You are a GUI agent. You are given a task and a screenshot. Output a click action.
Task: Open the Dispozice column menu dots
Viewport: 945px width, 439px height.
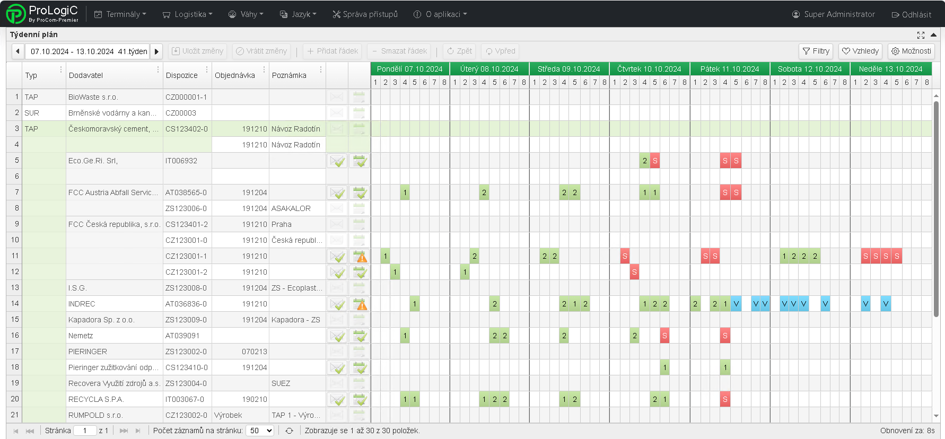tap(207, 69)
